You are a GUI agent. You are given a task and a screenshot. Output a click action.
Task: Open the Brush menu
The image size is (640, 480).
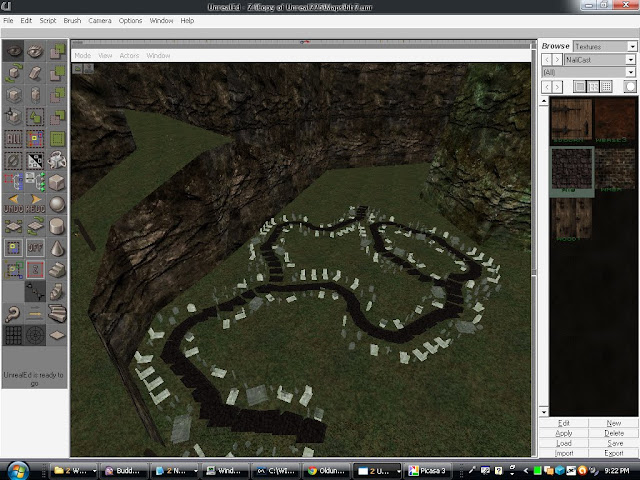(x=72, y=20)
